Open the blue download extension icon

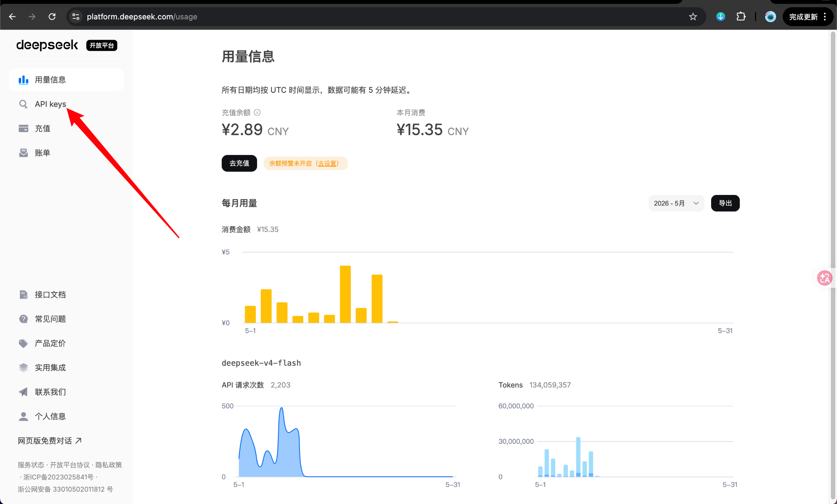point(721,17)
